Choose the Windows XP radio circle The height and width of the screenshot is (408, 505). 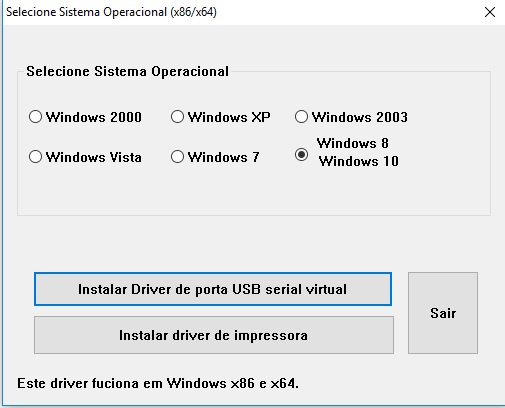177,117
